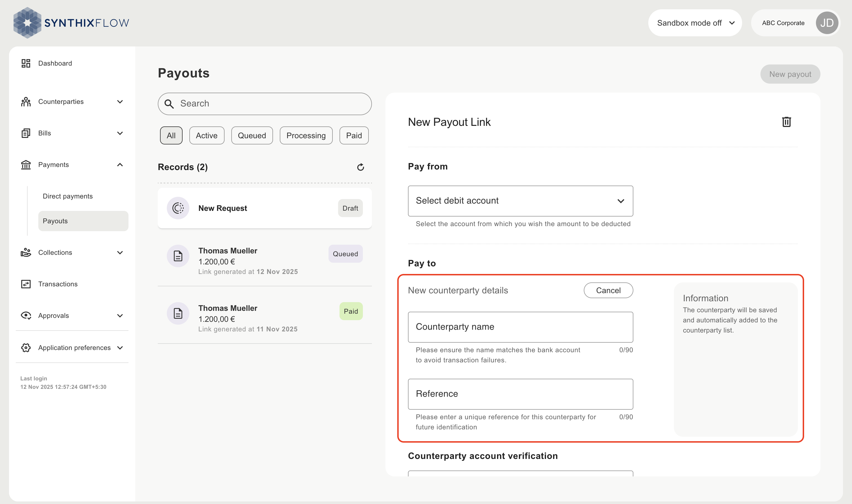Select the Queued filter tab
Viewport: 852px width, 504px height.
coord(252,135)
